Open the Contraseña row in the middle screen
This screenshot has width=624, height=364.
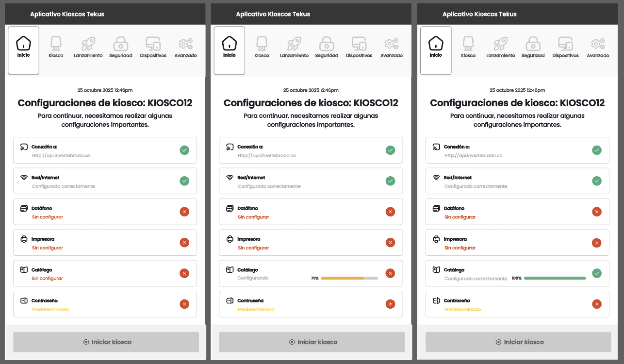tap(311, 304)
